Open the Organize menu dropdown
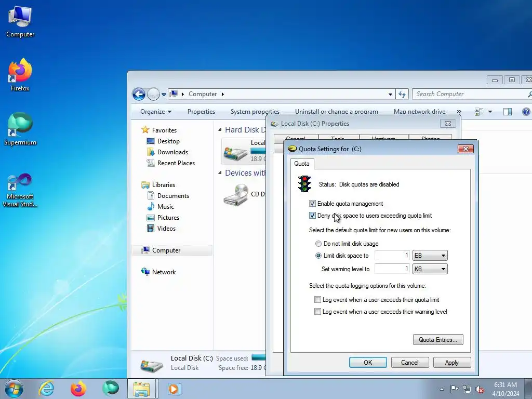Image resolution: width=532 pixels, height=399 pixels. (x=156, y=112)
